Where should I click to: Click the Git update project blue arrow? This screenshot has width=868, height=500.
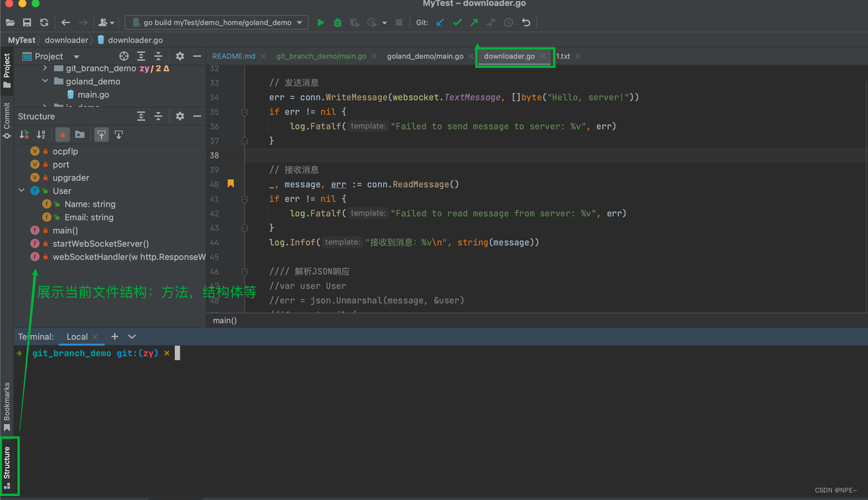(440, 22)
